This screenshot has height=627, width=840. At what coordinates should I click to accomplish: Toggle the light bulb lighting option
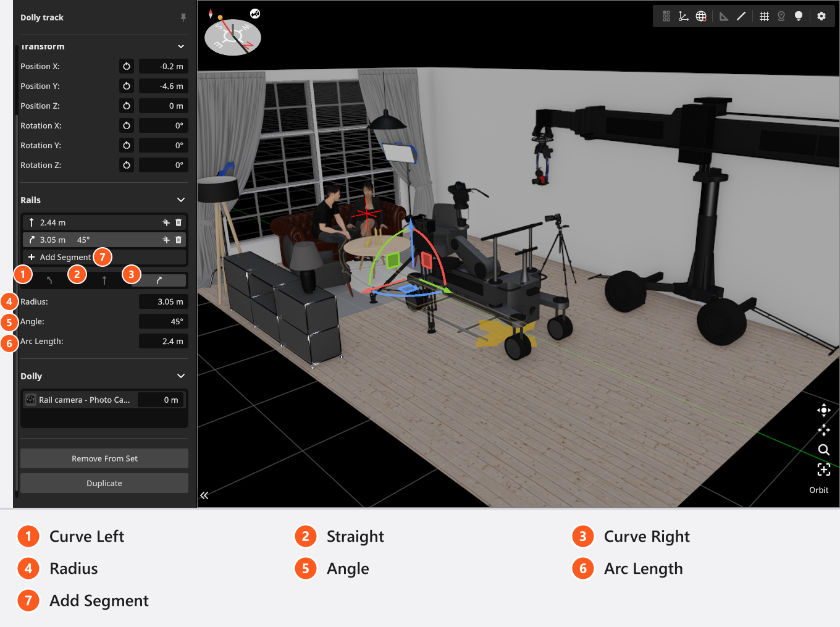pyautogui.click(x=799, y=16)
